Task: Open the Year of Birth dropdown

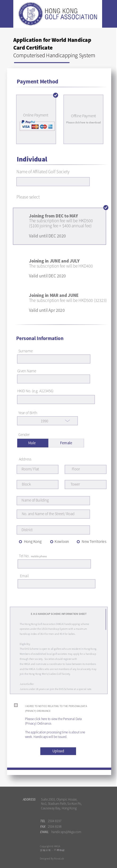Action: pyautogui.click(x=47, y=421)
